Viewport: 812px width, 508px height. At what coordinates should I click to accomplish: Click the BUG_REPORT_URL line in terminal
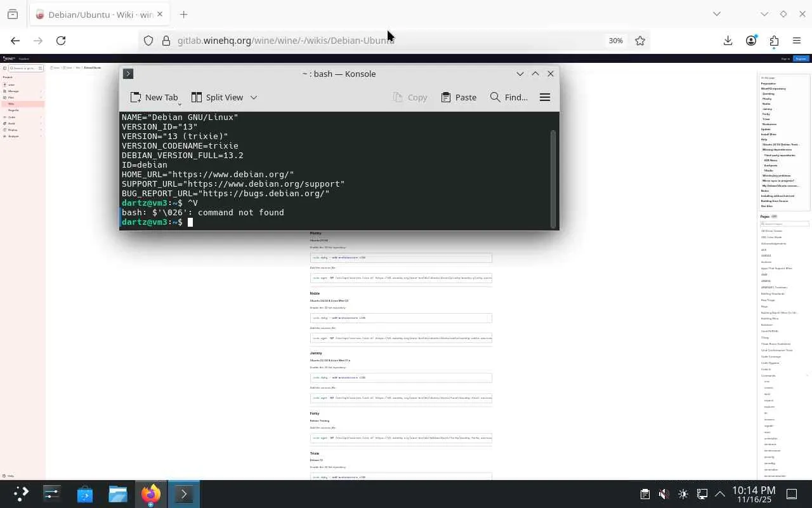[226, 194]
